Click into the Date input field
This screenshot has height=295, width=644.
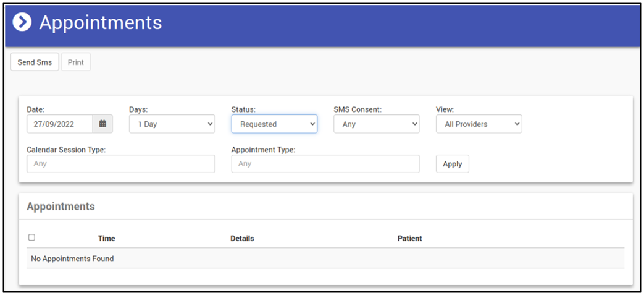[60, 124]
